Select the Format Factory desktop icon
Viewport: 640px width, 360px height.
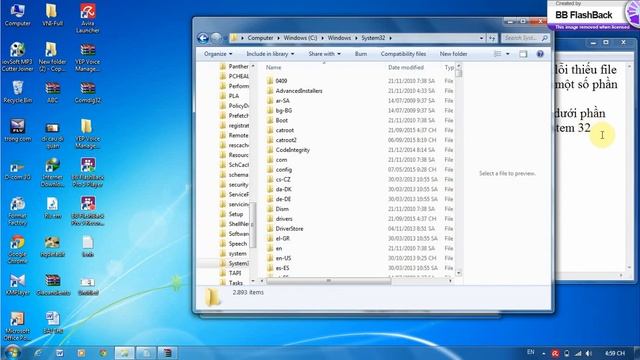18,211
